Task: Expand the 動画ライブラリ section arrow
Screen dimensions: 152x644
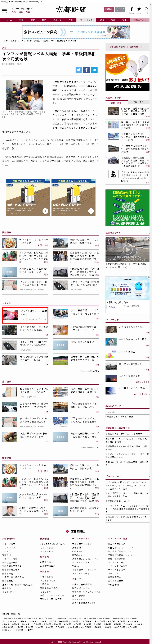Action: click(149, 233)
